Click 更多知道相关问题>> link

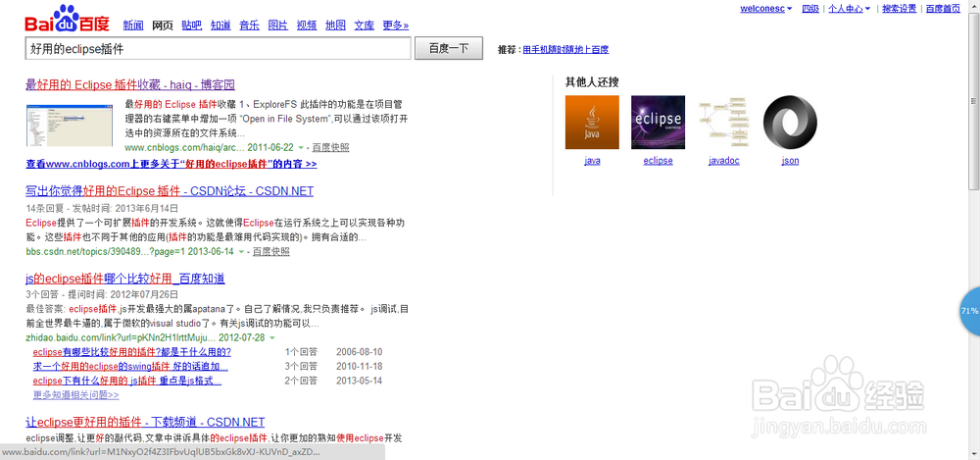(x=75, y=395)
